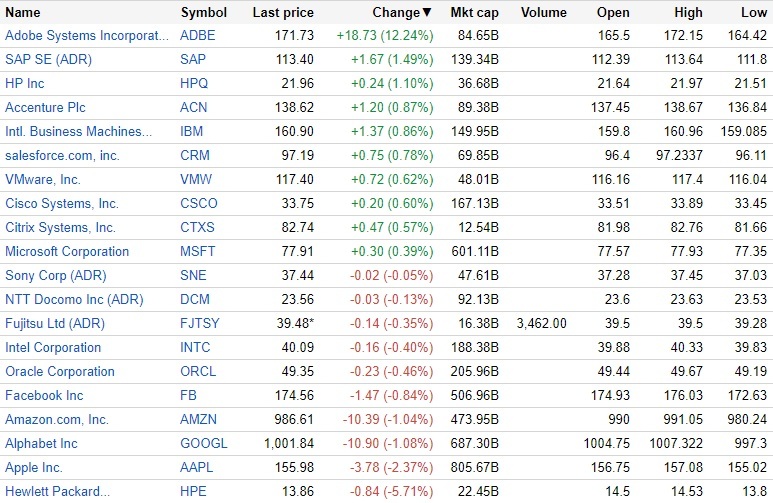Sort by the Last price header
Image resolution: width=773 pixels, height=503 pixels.
pos(283,13)
